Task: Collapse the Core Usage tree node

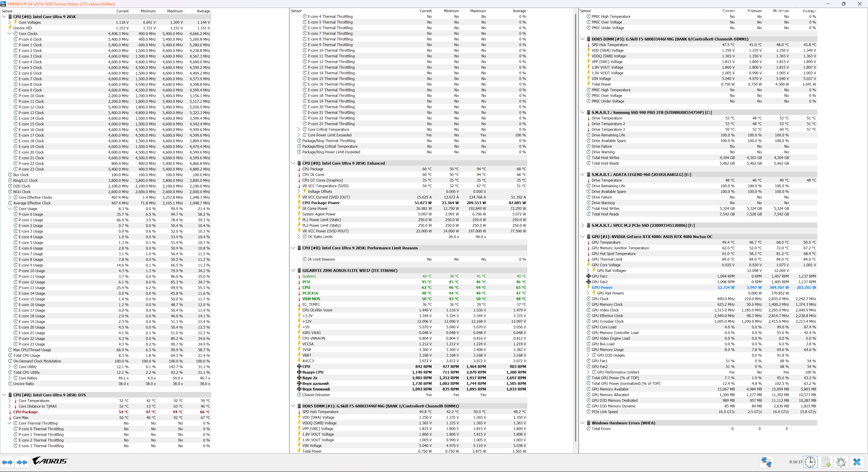Action: (x=9, y=209)
